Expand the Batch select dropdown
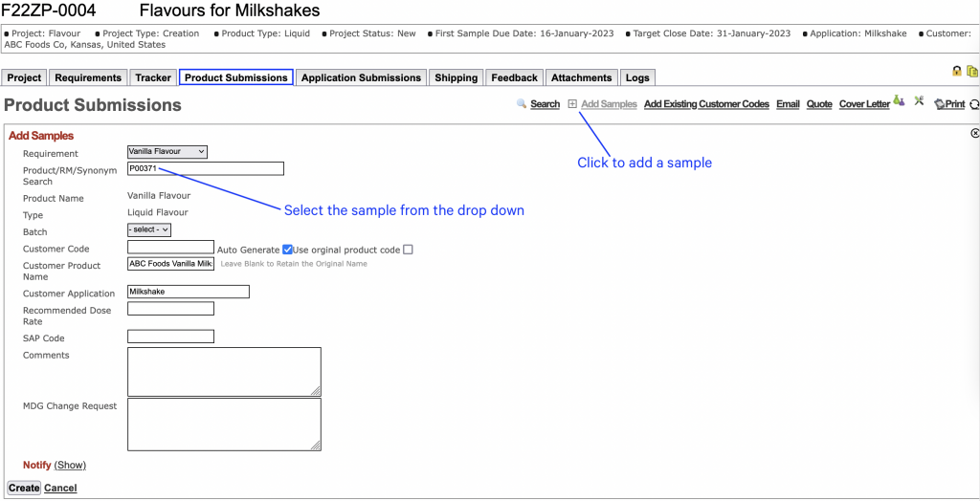Screen dimensions: 980x501 148,229
